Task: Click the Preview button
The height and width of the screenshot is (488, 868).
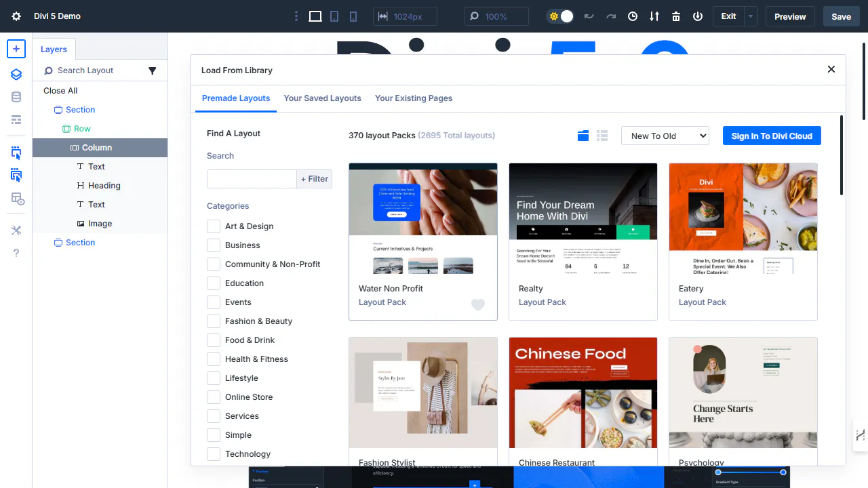Action: pos(790,16)
